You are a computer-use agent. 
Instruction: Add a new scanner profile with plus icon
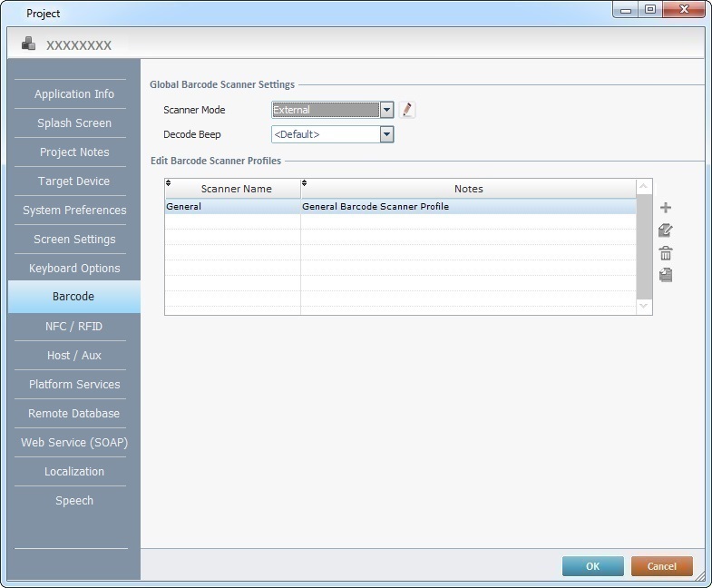[665, 208]
